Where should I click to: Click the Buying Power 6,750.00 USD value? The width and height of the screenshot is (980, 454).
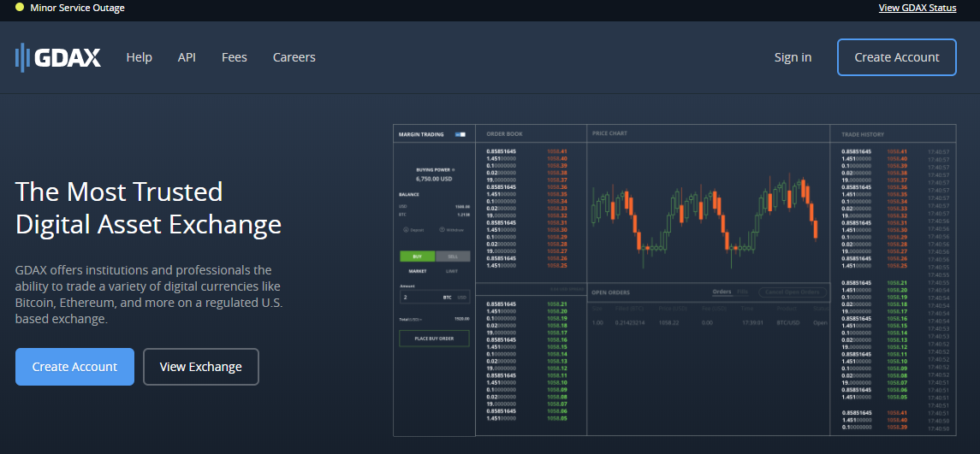pyautogui.click(x=434, y=179)
